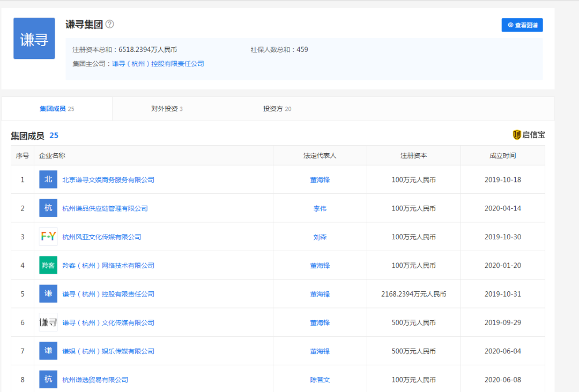Image resolution: width=579 pixels, height=392 pixels.
Task: Click the 法定代表人 column header
Action: point(320,156)
